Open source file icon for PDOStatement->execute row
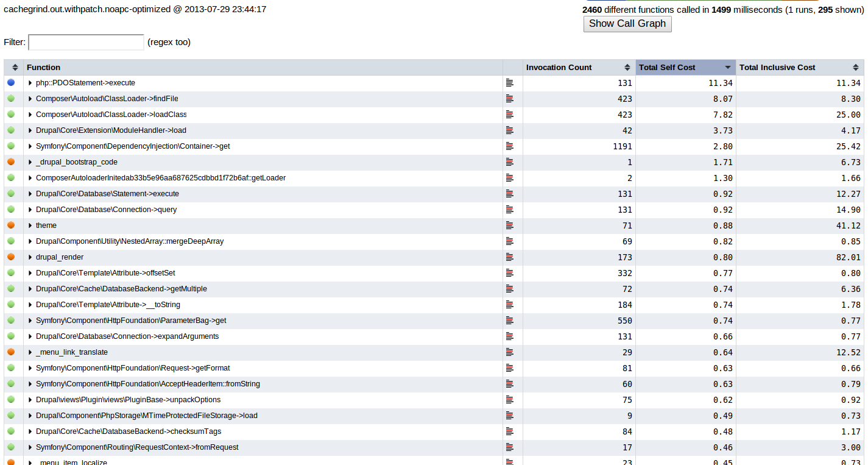The height and width of the screenshot is (465, 868). pos(510,83)
